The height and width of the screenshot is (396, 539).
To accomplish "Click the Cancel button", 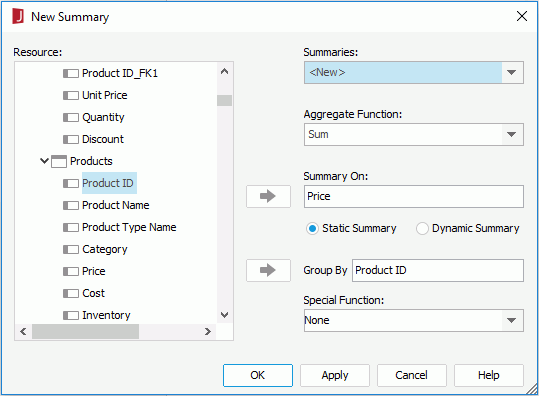I will click(x=412, y=375).
